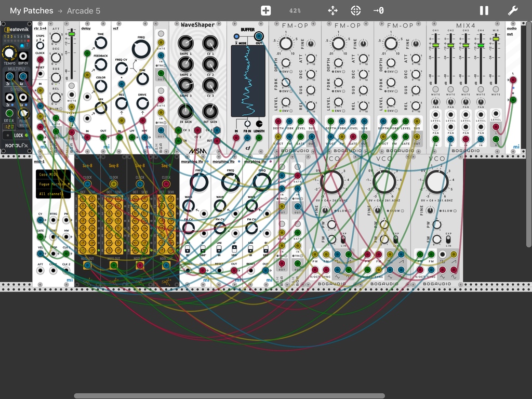
Task: Click the vcf large FREQ knob
Action: (x=141, y=49)
